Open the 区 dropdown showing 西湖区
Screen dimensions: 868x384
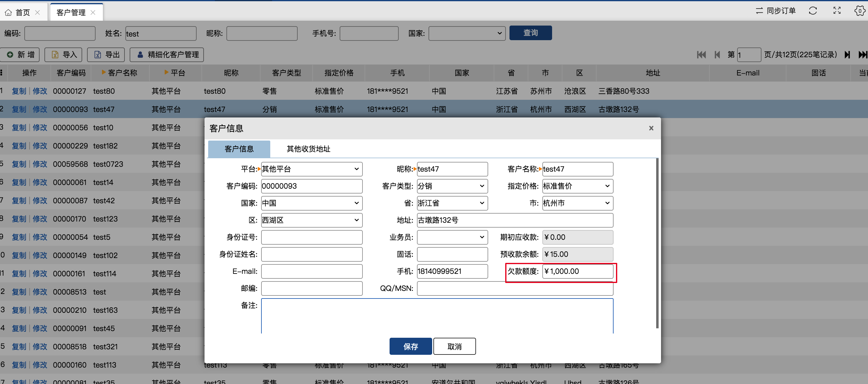point(312,220)
